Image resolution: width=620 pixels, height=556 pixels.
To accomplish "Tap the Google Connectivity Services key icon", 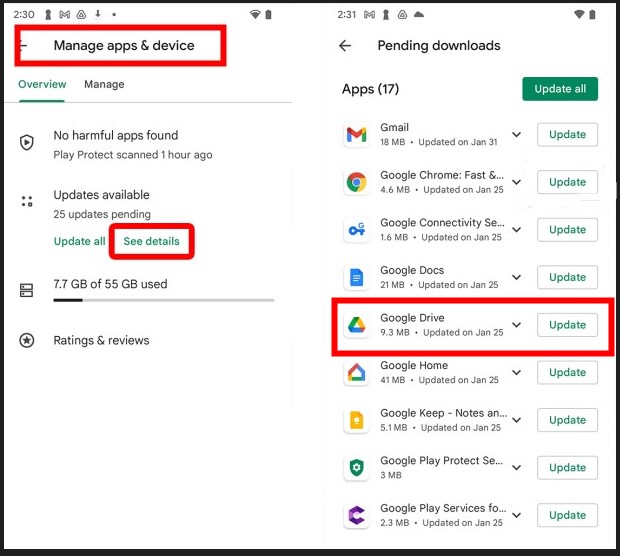I will [x=356, y=230].
